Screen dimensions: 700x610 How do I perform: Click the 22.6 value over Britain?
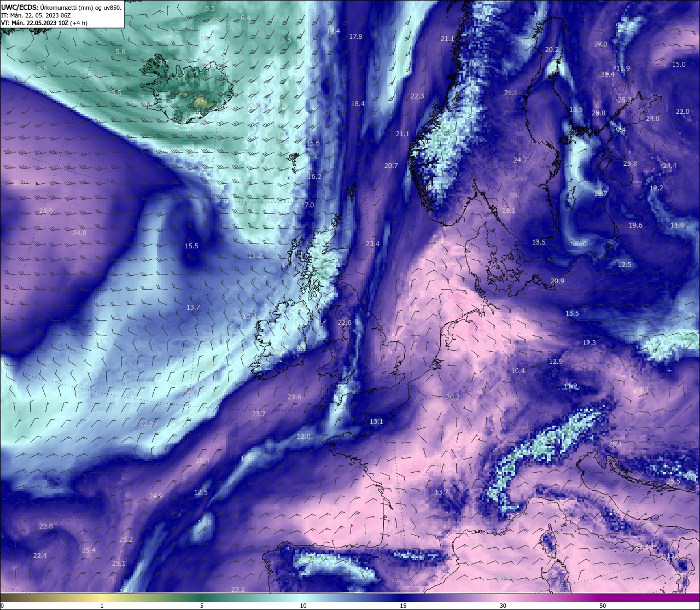tap(345, 323)
